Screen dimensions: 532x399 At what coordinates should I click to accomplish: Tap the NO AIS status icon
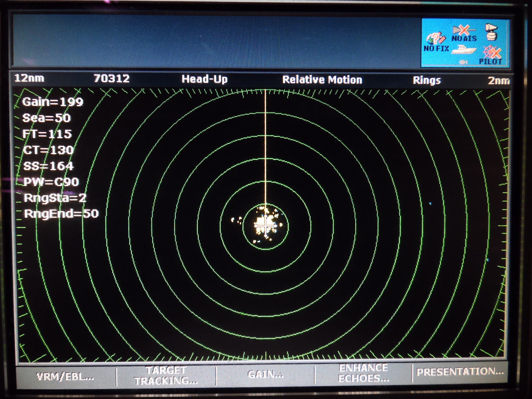pyautogui.click(x=464, y=34)
